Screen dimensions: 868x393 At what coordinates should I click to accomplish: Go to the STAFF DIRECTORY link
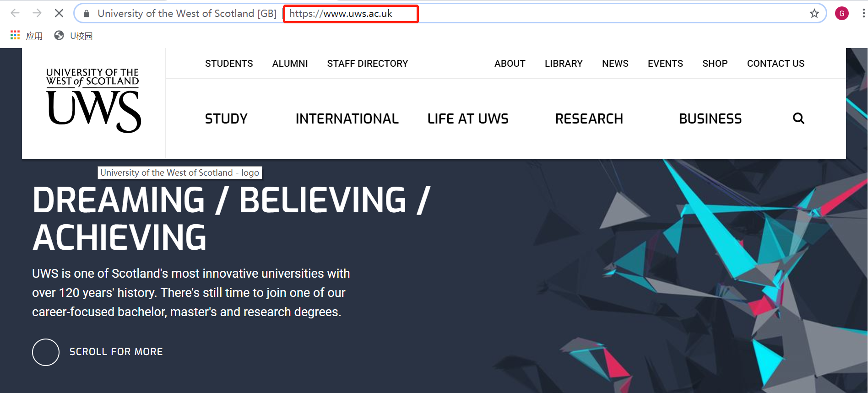(367, 64)
